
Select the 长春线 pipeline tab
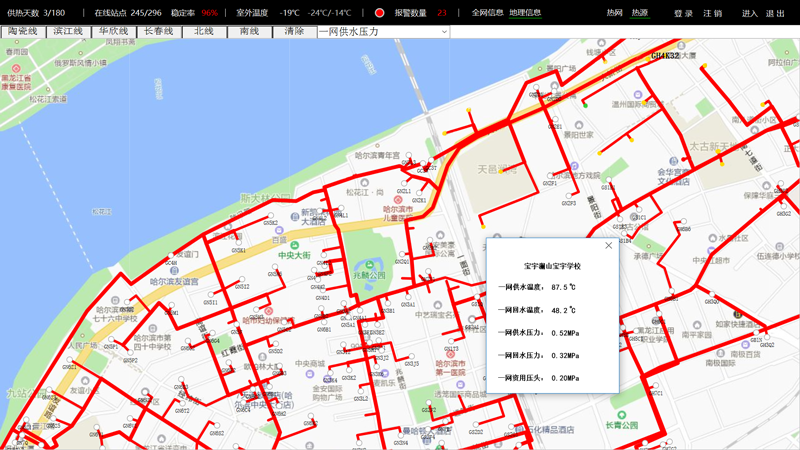click(x=159, y=32)
